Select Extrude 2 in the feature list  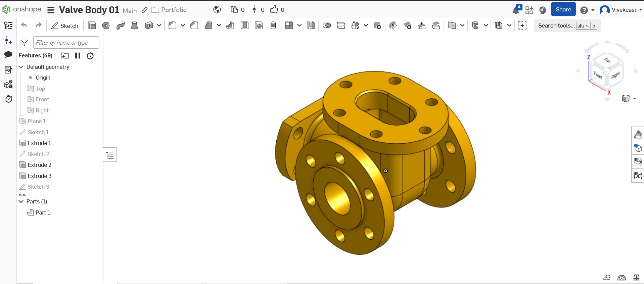(x=39, y=165)
